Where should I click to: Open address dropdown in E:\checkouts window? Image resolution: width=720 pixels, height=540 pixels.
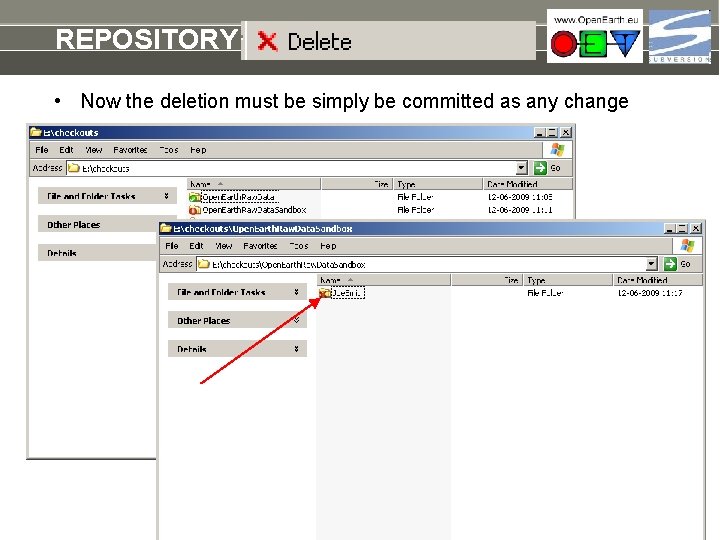tap(521, 168)
